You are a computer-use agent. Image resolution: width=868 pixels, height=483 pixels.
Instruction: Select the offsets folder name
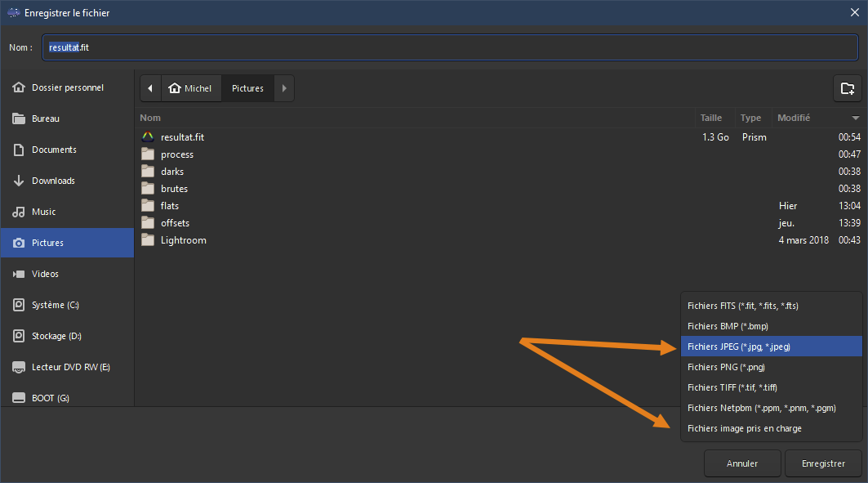click(175, 223)
